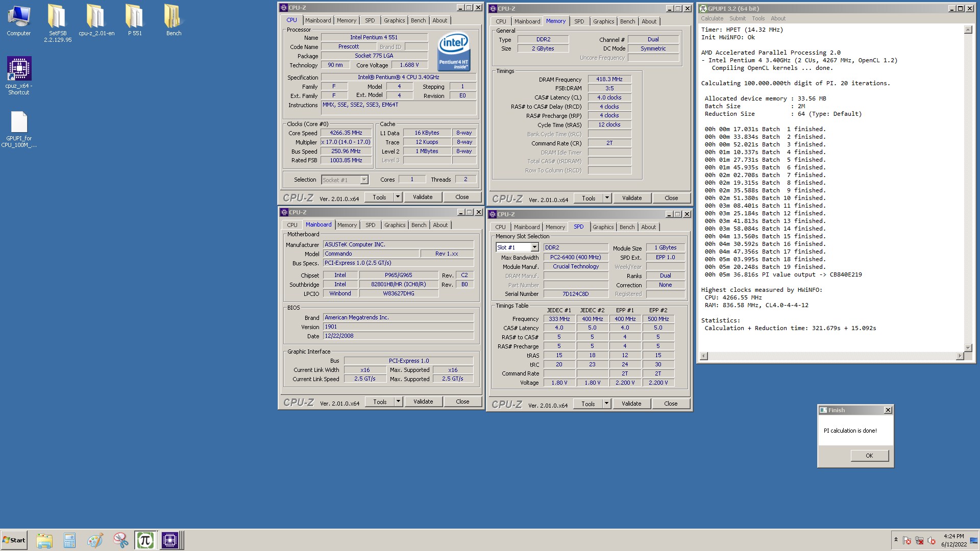This screenshot has height=551, width=980.
Task: Click GPUPI vertical scrollbar up arrow
Action: tap(968, 30)
